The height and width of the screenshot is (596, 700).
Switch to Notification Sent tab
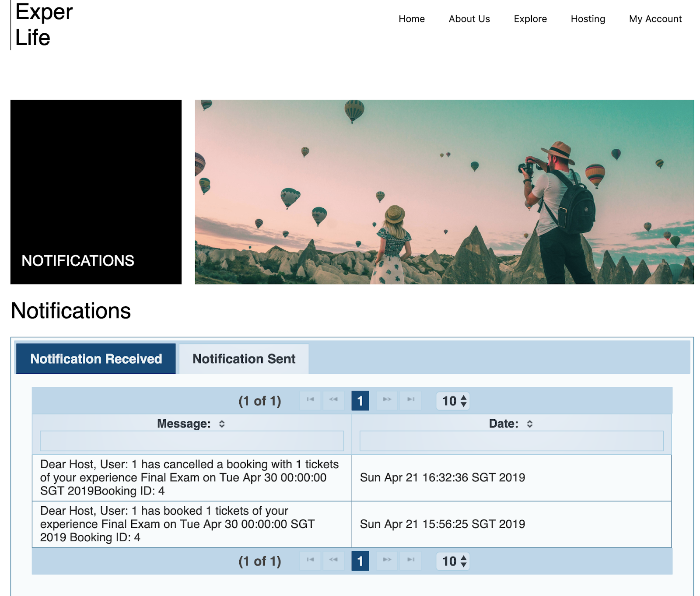pos(244,359)
